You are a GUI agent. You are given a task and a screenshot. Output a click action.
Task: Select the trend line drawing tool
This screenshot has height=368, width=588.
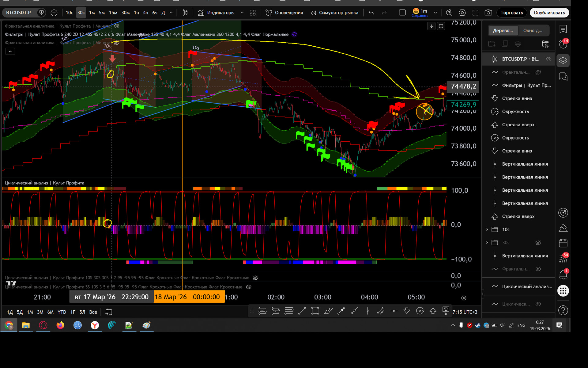click(x=302, y=311)
